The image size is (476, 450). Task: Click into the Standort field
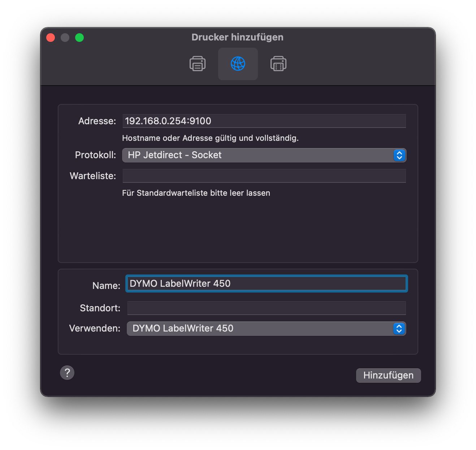pyautogui.click(x=266, y=308)
